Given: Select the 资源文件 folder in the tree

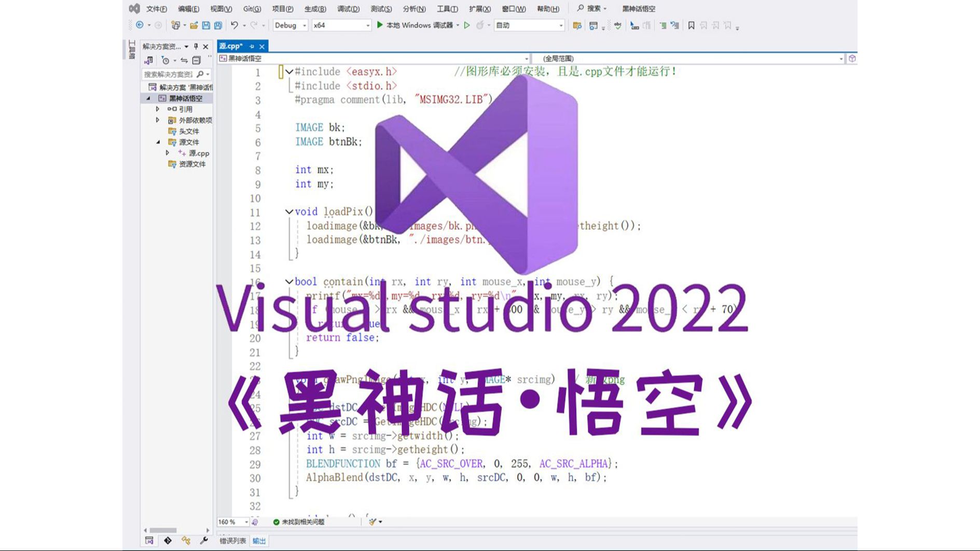Looking at the screenshot, I should click(187, 164).
